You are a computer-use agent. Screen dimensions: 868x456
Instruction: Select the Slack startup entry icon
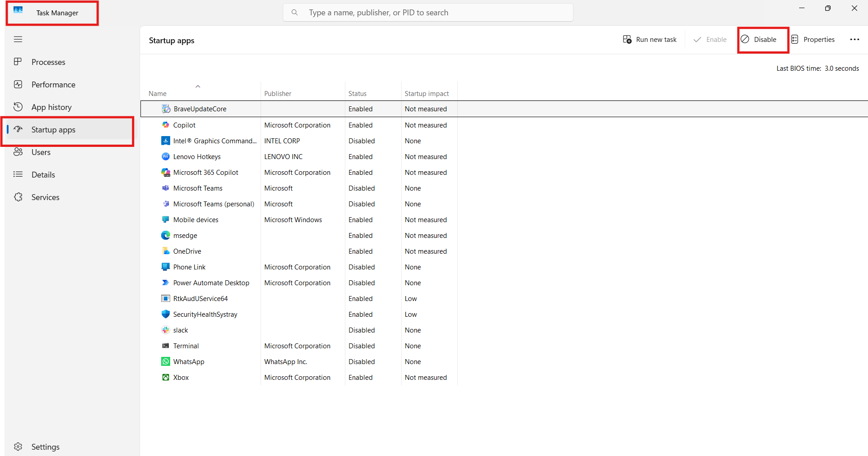pos(166,330)
